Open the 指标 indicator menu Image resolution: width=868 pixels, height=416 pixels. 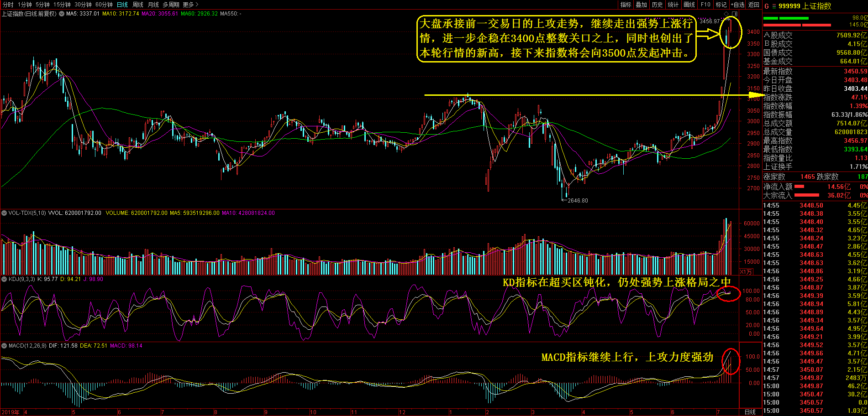click(626, 5)
